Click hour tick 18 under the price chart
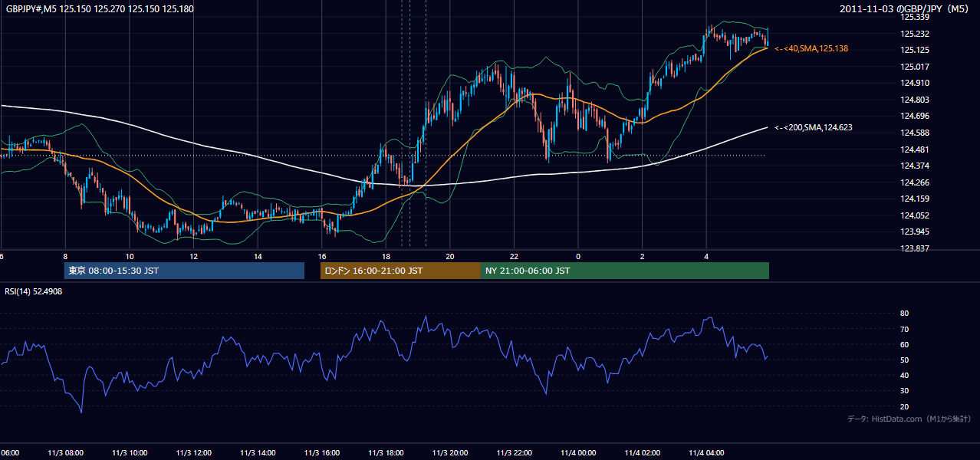Screen dimensions: 980x460 [x=386, y=256]
